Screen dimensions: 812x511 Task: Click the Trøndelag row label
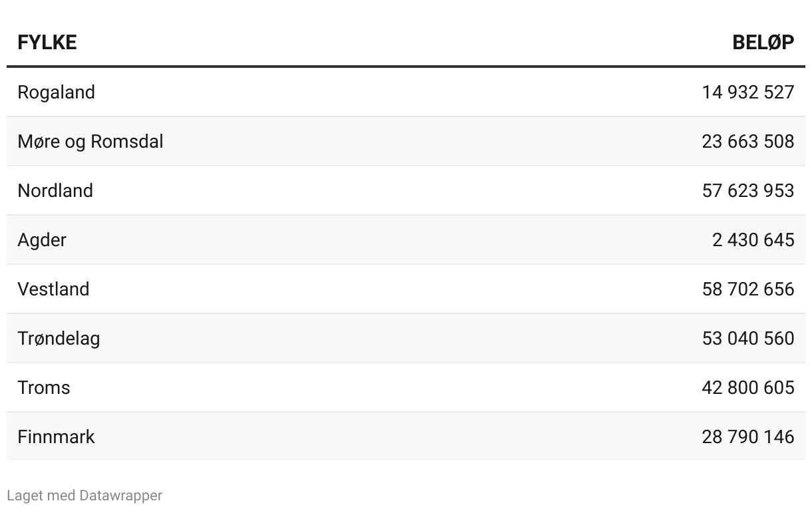59,338
